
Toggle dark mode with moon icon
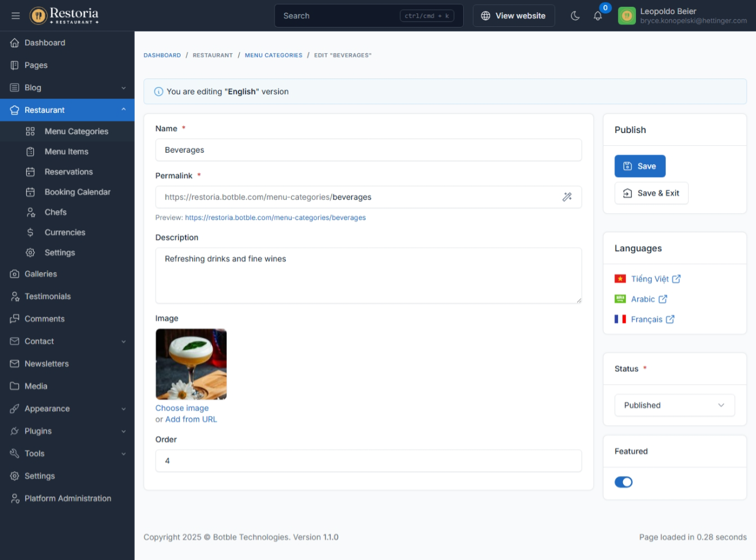tap(575, 16)
